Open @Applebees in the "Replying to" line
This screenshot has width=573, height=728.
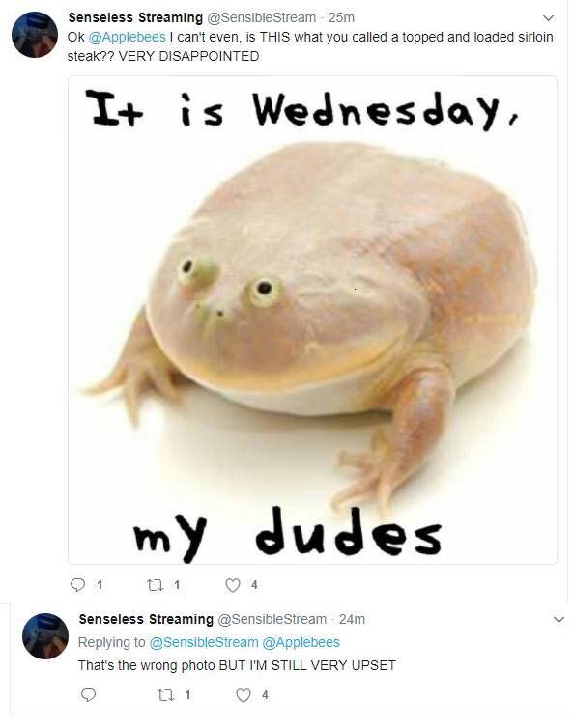pos(301,642)
